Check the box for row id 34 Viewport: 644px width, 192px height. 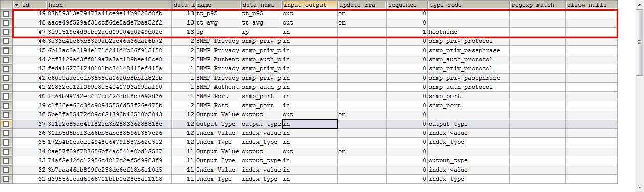[x=6, y=152]
